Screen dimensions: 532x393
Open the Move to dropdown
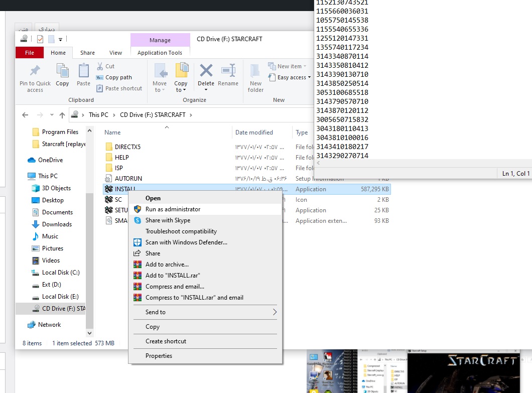click(x=160, y=86)
